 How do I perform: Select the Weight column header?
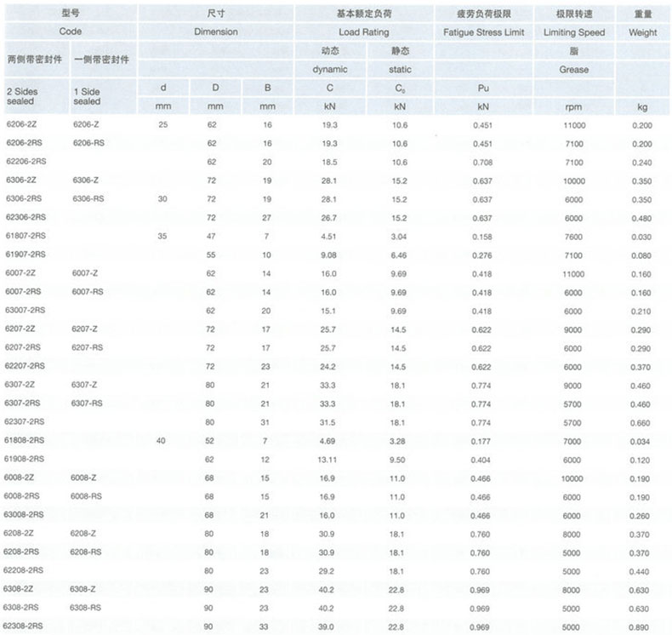click(x=642, y=32)
